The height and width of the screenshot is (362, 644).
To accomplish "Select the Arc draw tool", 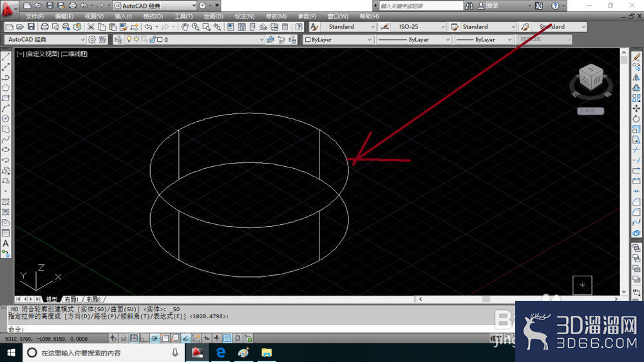I will click(x=6, y=108).
